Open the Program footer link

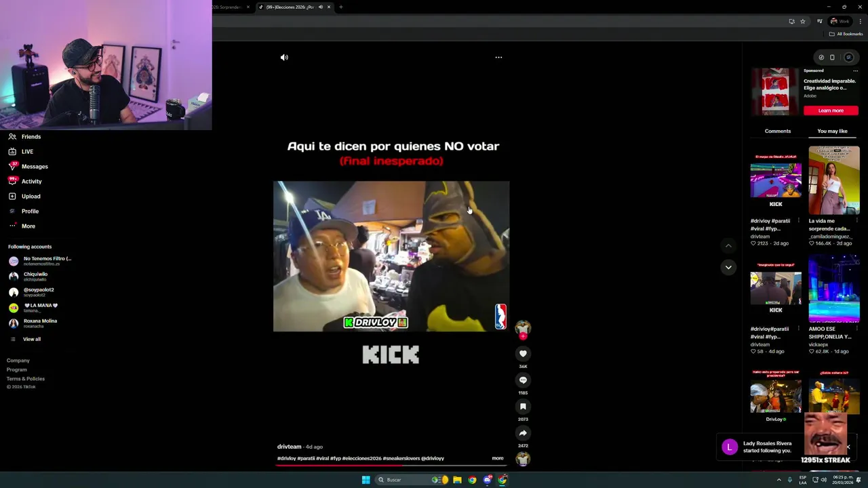(17, 369)
